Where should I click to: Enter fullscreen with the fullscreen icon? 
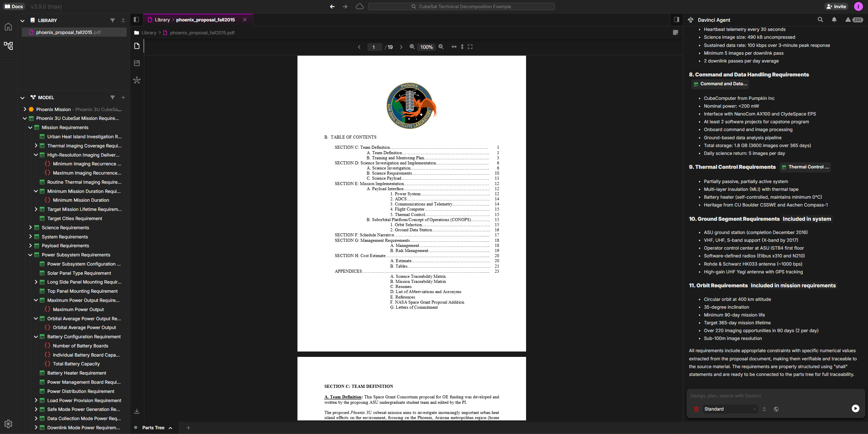click(x=470, y=47)
